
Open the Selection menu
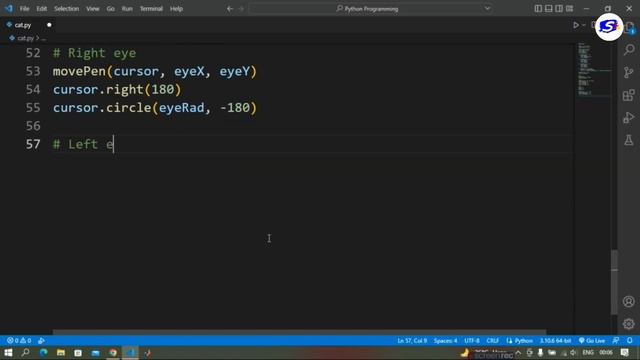pos(67,9)
